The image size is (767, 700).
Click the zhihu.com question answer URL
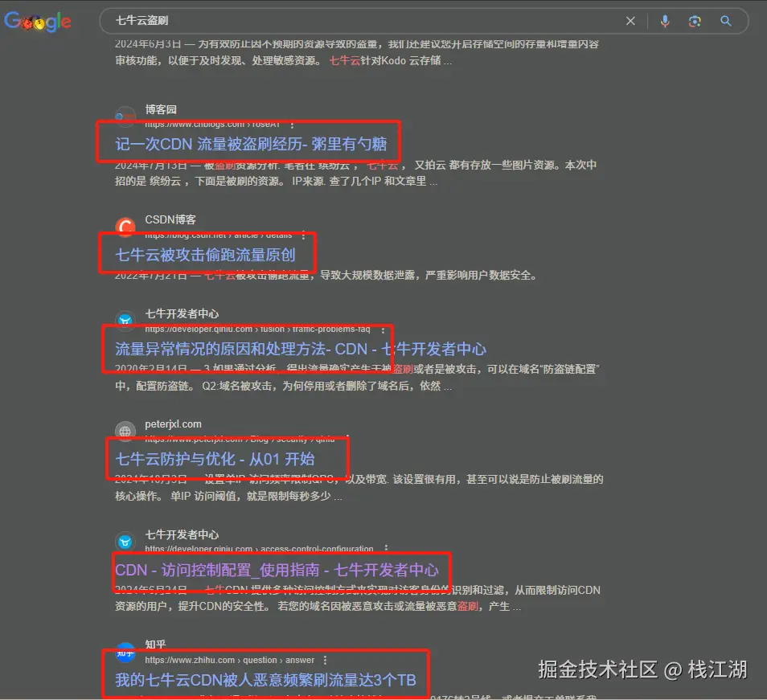pos(229,661)
